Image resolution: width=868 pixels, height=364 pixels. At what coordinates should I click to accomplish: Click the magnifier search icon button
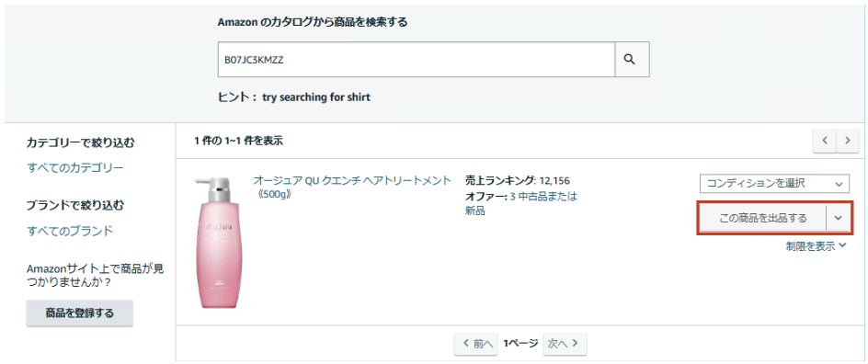pos(633,59)
